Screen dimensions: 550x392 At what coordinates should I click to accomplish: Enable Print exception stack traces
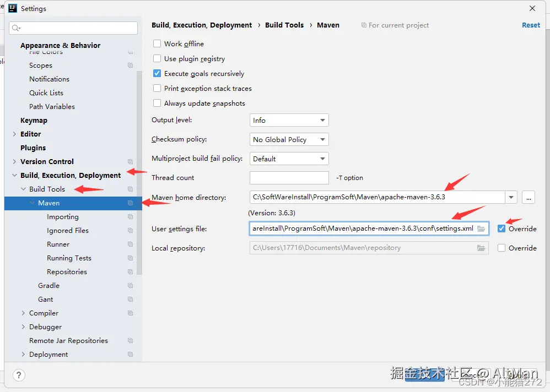click(x=157, y=88)
